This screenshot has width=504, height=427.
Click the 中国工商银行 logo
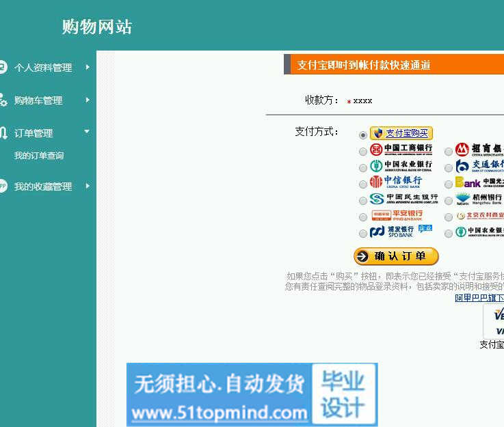(x=401, y=150)
